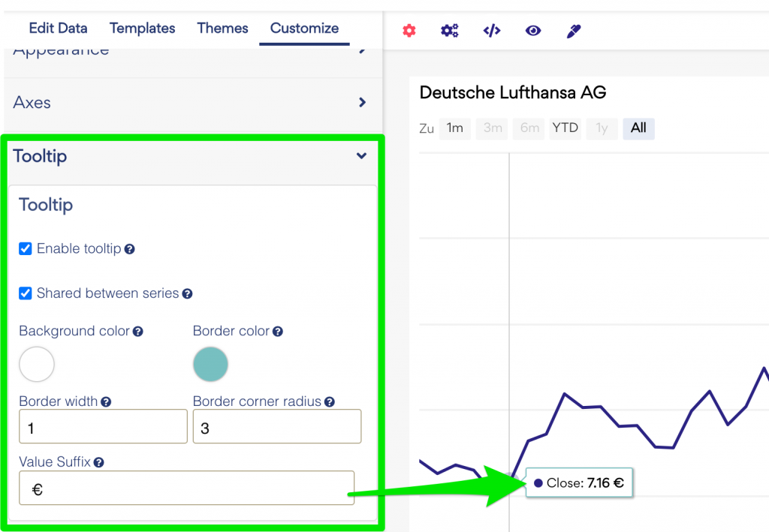Click help icon beside Border width
Image resolution: width=769 pixels, height=532 pixels.
pyautogui.click(x=106, y=402)
